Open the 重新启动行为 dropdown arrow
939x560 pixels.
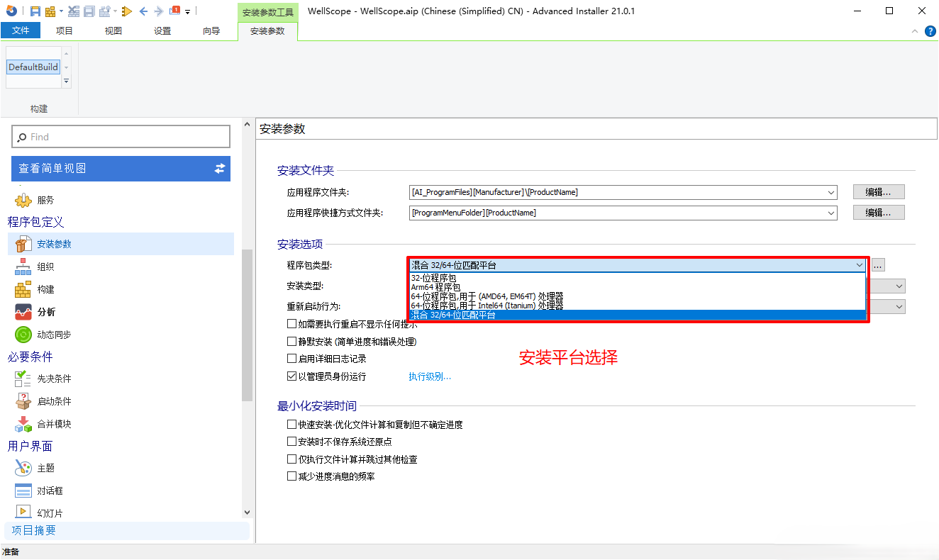point(899,306)
